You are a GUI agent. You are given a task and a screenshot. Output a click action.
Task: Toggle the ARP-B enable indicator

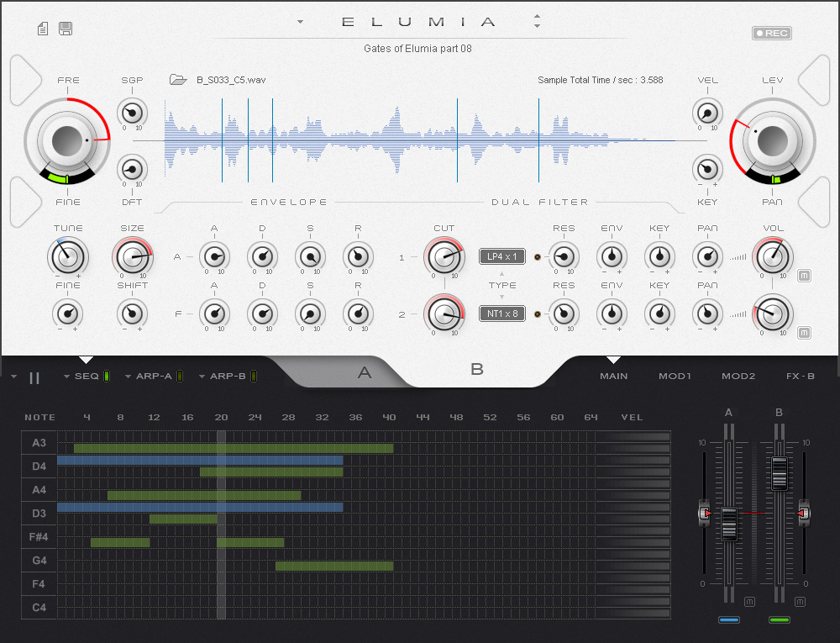254,376
